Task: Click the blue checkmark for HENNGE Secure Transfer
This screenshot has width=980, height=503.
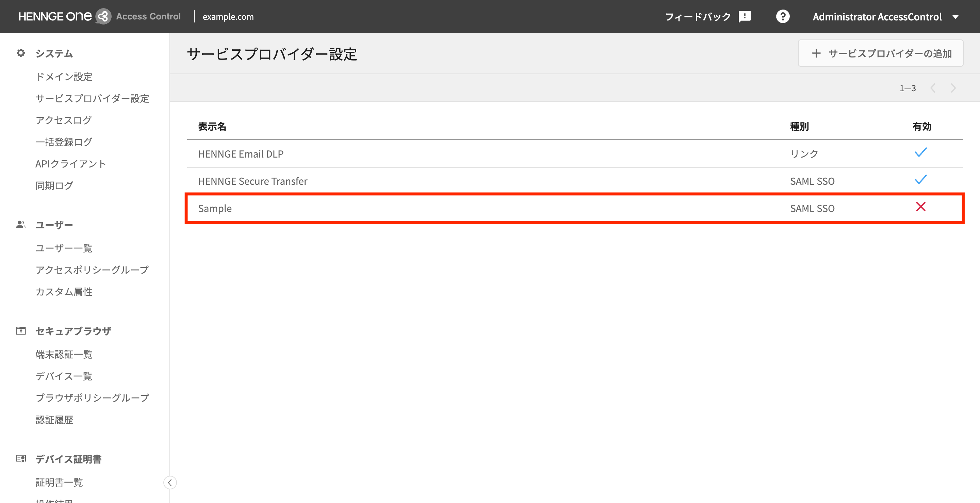Action: point(920,180)
